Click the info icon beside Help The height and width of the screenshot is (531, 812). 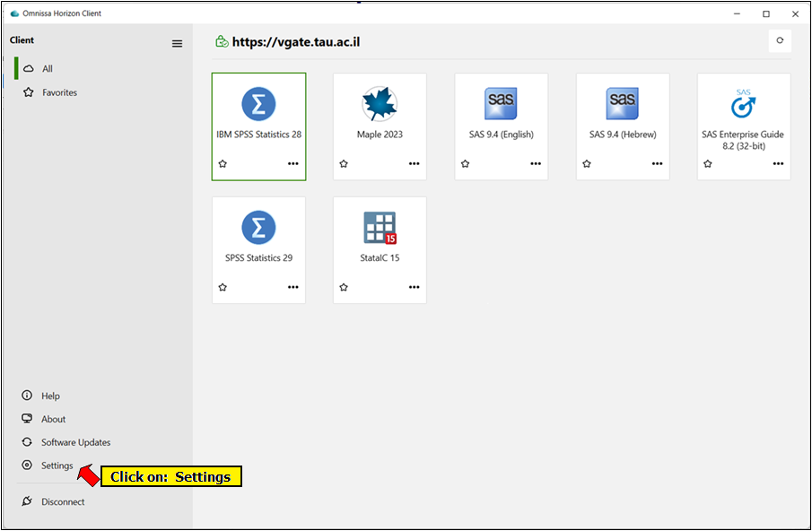tap(27, 396)
